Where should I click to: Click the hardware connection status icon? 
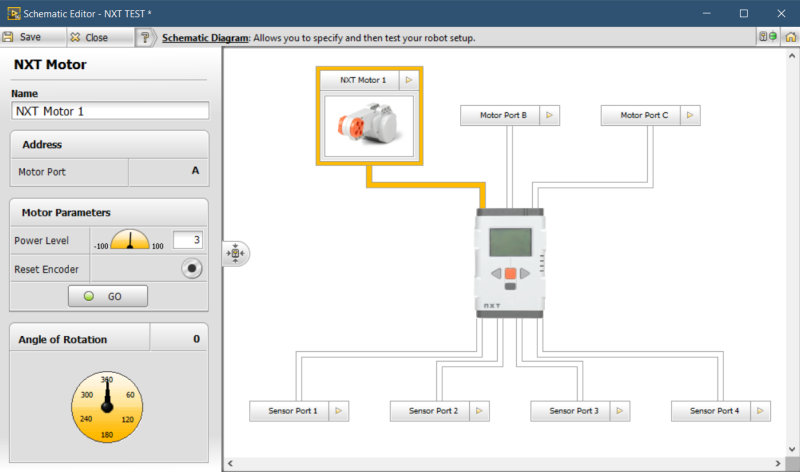pos(767,37)
